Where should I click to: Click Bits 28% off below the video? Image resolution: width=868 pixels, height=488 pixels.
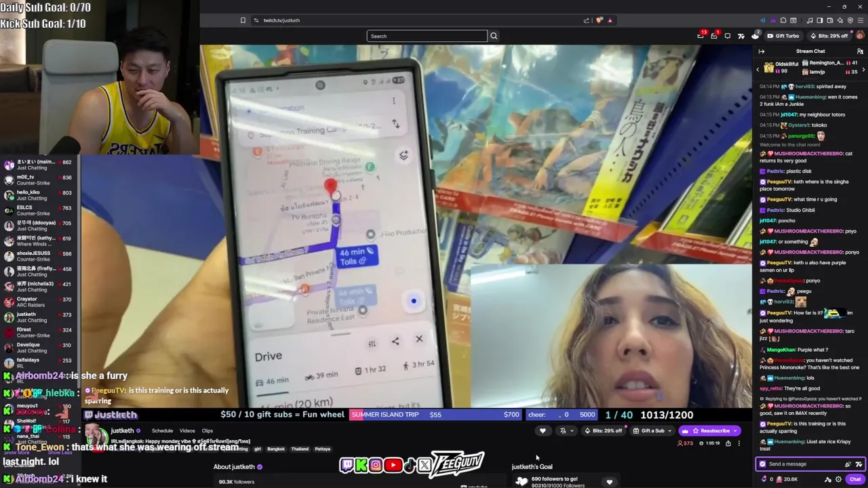point(603,431)
